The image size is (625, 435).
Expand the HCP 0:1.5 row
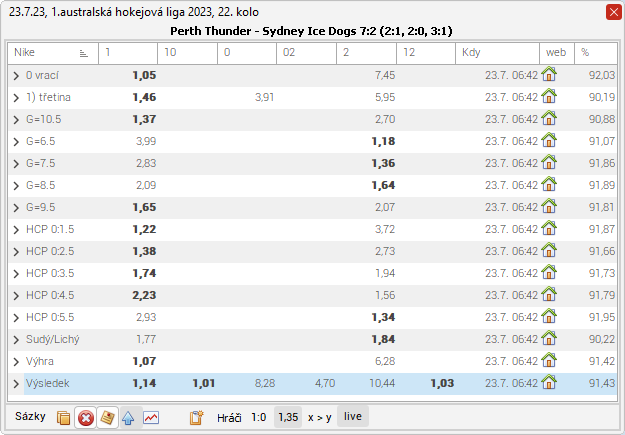click(x=16, y=230)
